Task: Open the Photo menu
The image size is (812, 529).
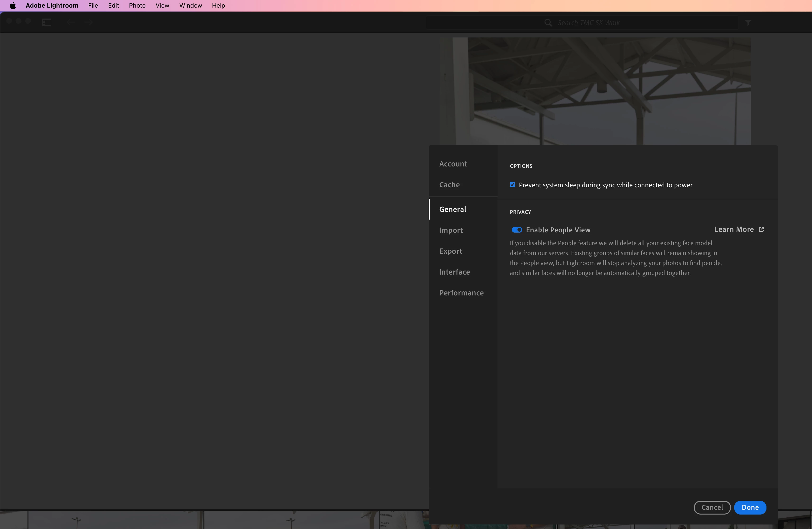Action: (137, 5)
